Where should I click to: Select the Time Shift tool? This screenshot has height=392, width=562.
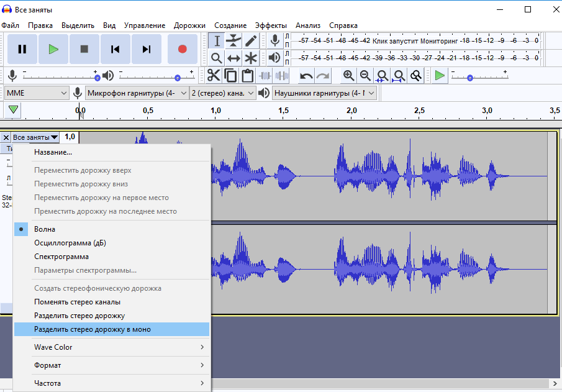(233, 58)
